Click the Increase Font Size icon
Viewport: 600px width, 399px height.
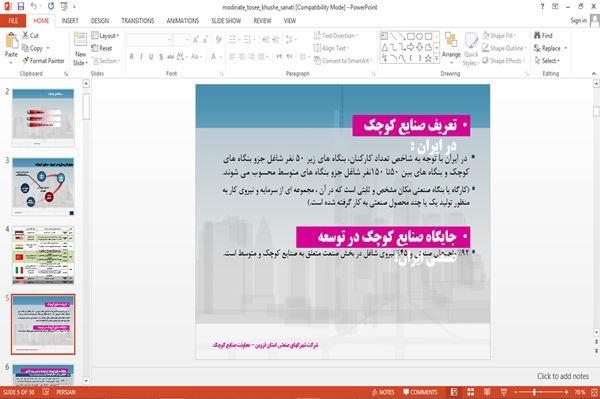pyautogui.click(x=196, y=39)
